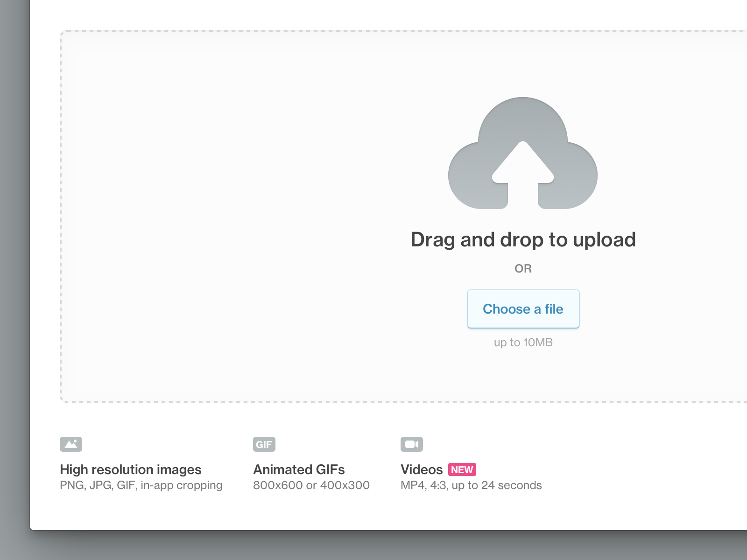
Task: Click the MP4, 4:3, up to 24 seconds text
Action: coord(470,485)
